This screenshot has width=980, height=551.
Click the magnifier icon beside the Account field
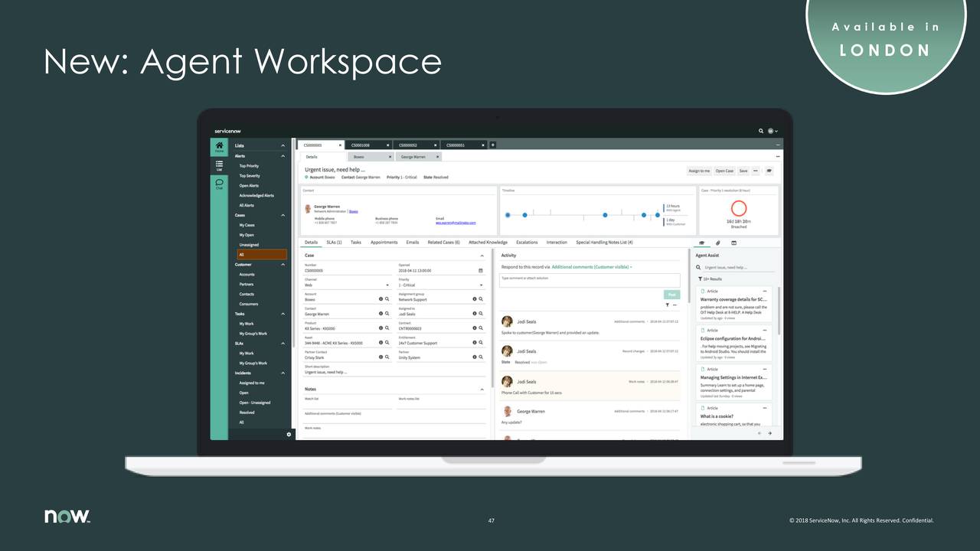click(387, 299)
